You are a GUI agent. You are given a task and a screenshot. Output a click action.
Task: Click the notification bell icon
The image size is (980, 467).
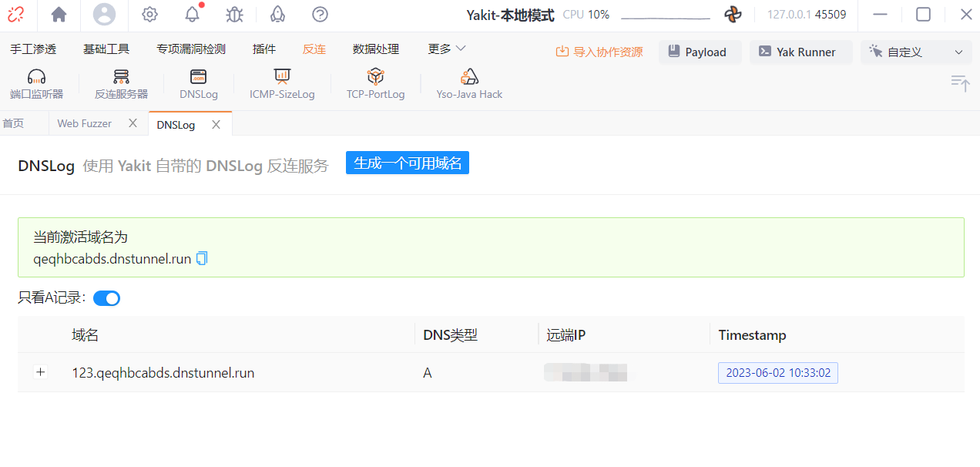(193, 15)
